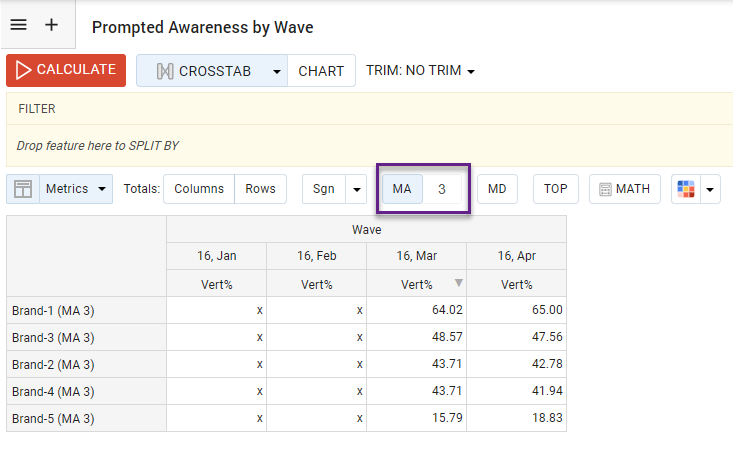The image size is (733, 453).
Task: Click the FILTER drop area
Action: tap(369, 109)
